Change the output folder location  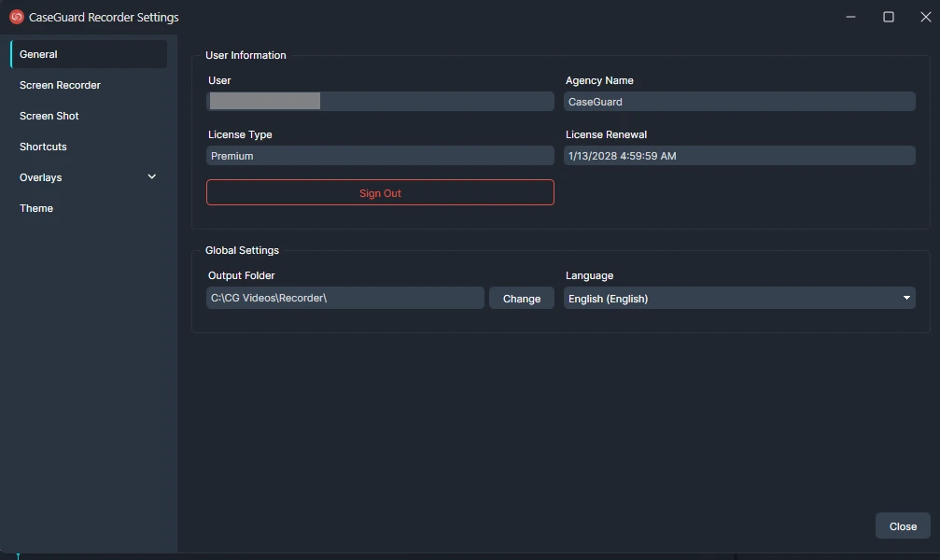(522, 298)
